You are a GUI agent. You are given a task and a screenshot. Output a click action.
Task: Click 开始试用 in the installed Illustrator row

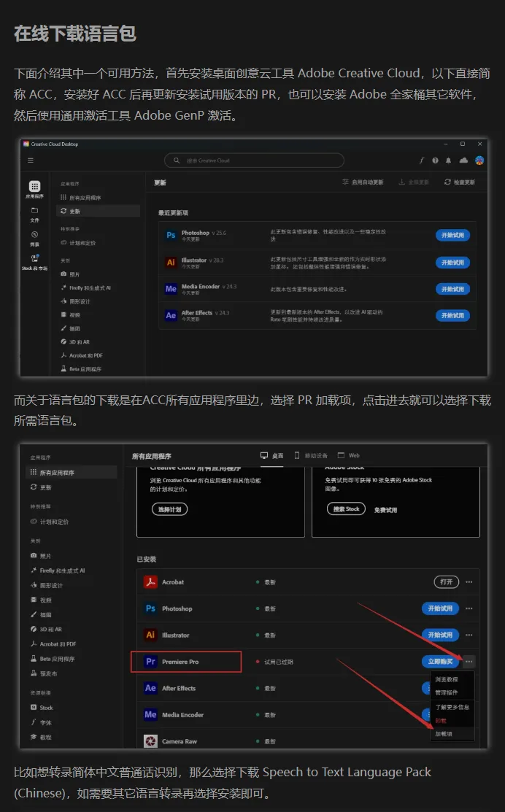[x=440, y=635]
